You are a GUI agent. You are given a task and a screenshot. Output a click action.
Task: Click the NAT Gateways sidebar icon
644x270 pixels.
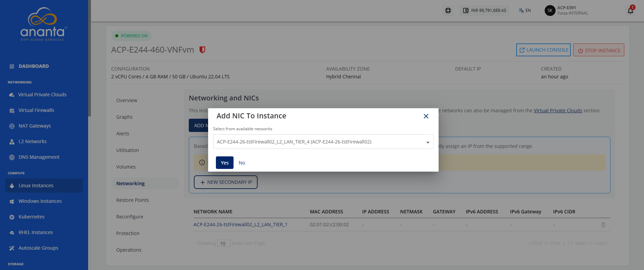(x=12, y=126)
